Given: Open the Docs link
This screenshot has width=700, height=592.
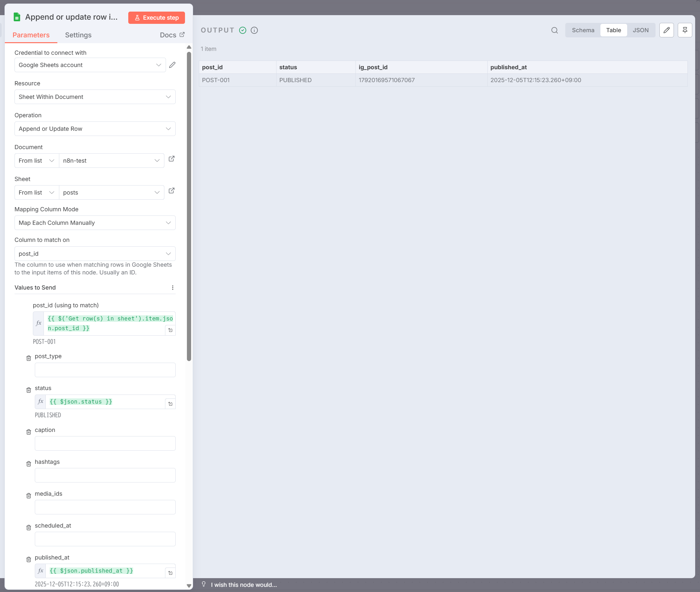Looking at the screenshot, I should tap(172, 35).
